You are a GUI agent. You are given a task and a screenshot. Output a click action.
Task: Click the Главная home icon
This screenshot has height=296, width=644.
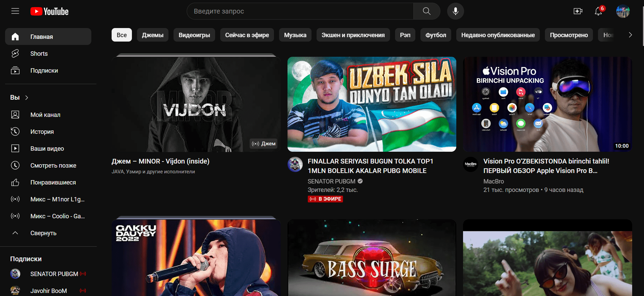(x=15, y=36)
